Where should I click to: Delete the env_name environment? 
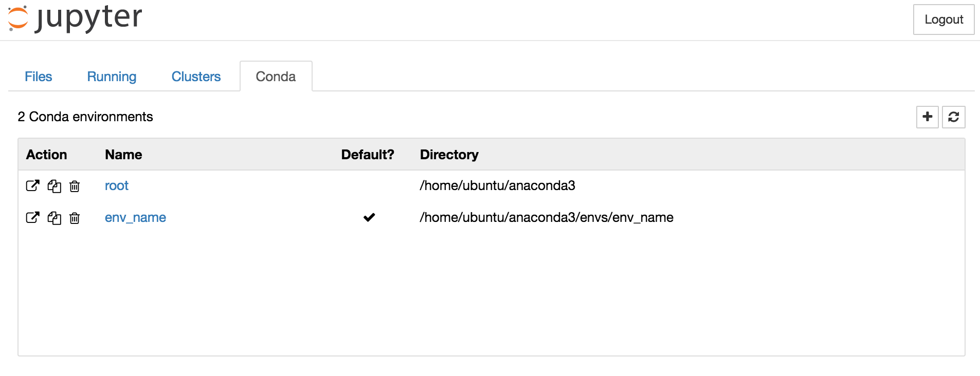point(75,218)
